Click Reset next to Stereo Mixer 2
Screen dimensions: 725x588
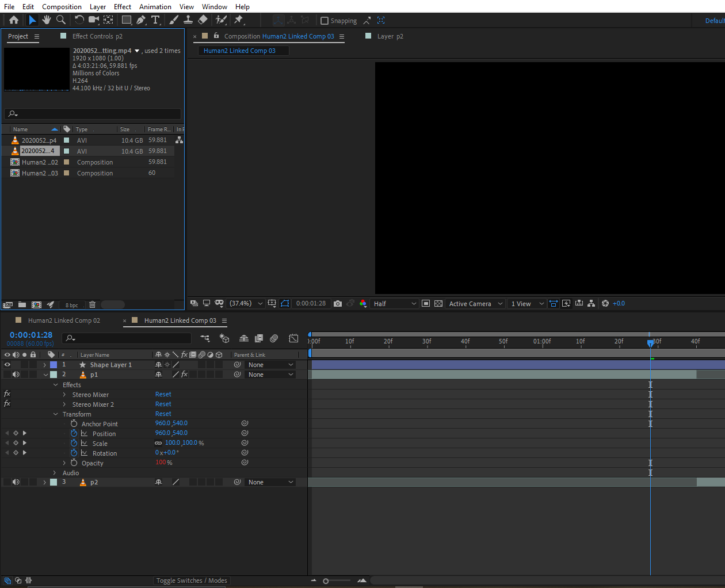click(163, 404)
